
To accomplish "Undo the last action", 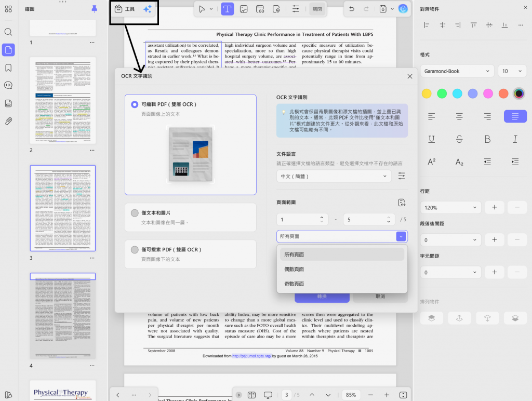I will click(x=352, y=9).
